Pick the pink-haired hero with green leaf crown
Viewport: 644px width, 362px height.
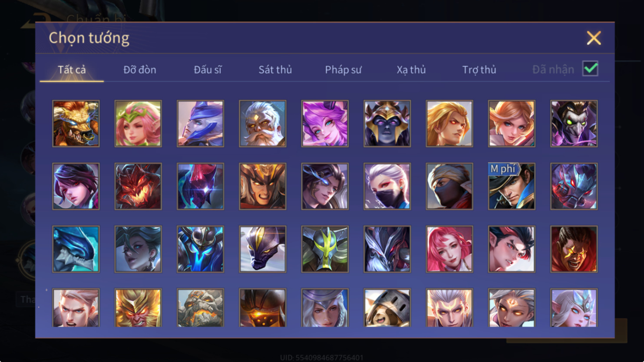point(138,124)
